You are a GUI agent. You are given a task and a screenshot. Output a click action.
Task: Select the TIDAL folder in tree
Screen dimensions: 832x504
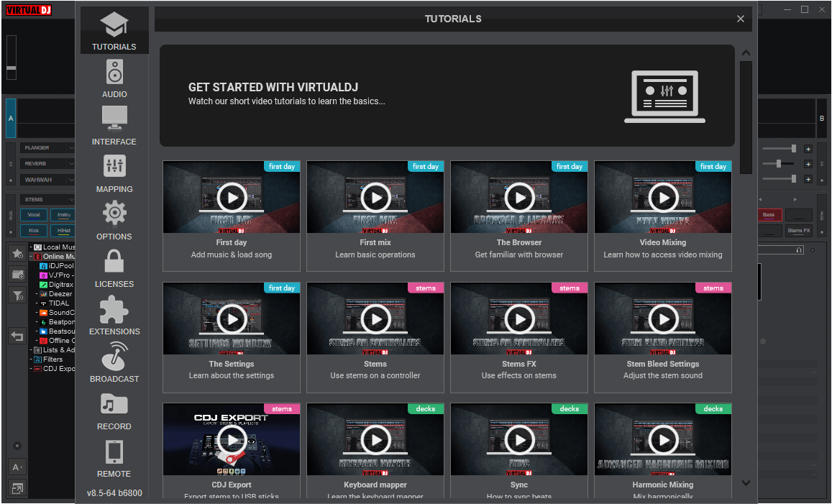click(58, 303)
